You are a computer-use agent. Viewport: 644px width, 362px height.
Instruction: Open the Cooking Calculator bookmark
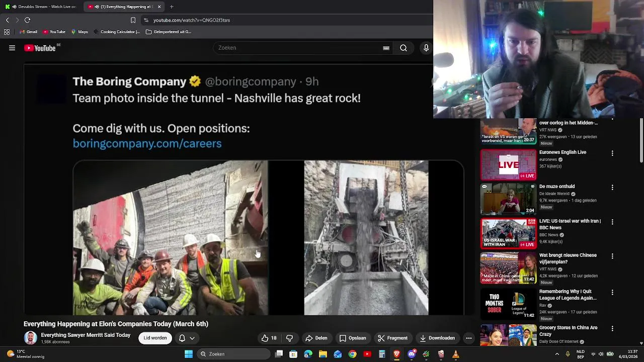click(x=117, y=32)
